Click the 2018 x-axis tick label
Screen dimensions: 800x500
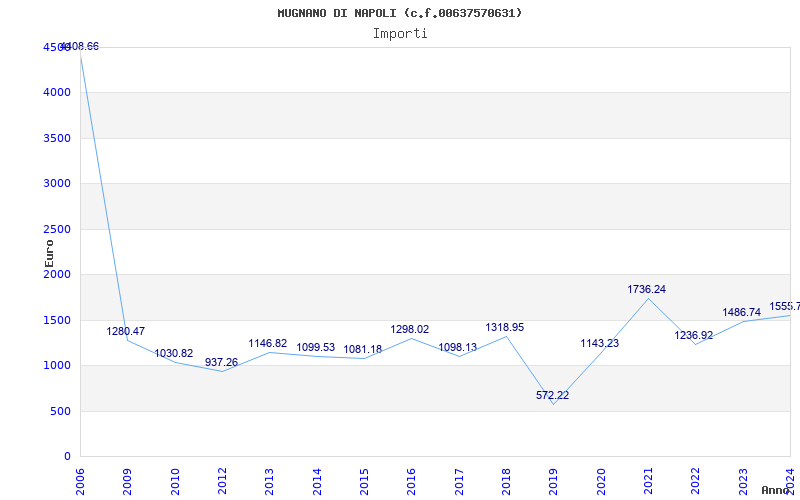click(x=506, y=482)
